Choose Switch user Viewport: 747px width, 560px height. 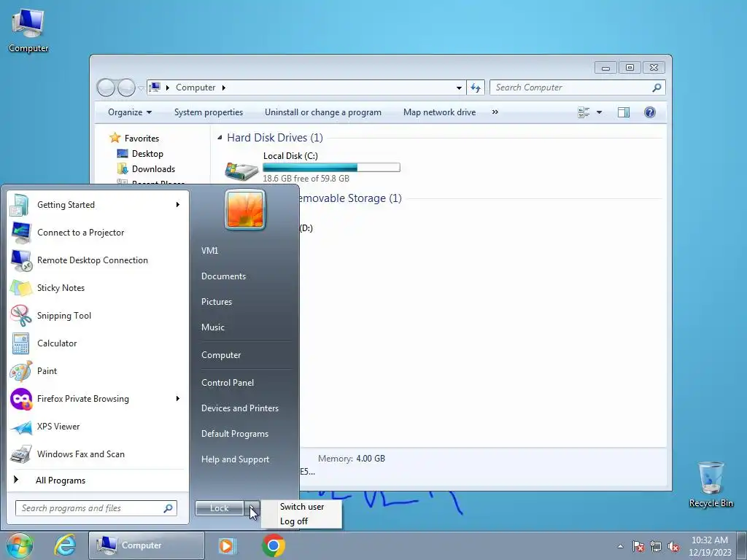click(301, 507)
